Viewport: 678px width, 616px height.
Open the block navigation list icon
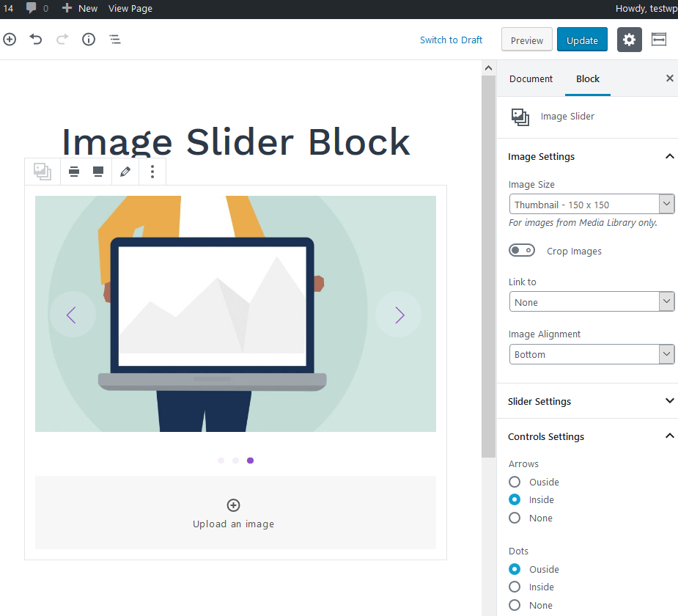115,40
